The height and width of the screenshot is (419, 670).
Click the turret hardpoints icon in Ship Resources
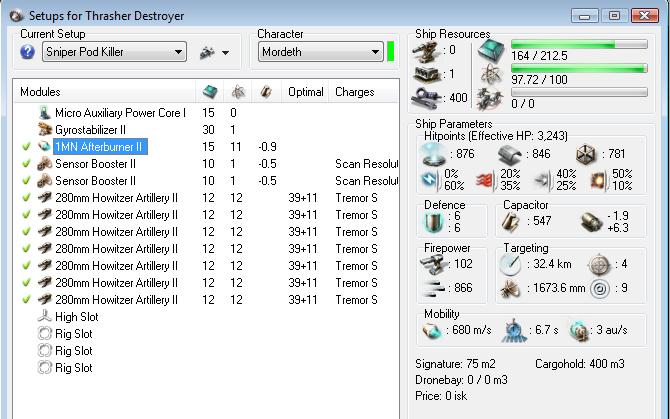coord(426,51)
